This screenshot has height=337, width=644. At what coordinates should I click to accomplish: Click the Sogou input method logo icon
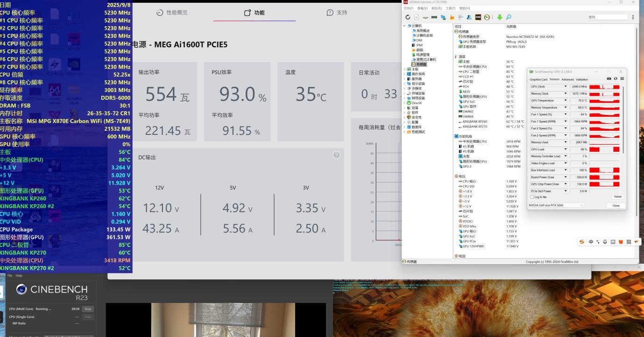(582, 242)
